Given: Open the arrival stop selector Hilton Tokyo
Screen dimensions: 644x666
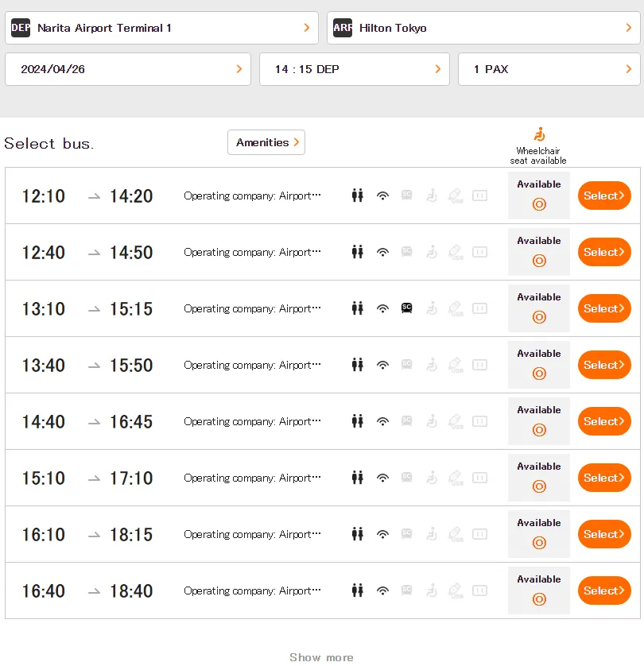Looking at the screenshot, I should (x=483, y=28).
